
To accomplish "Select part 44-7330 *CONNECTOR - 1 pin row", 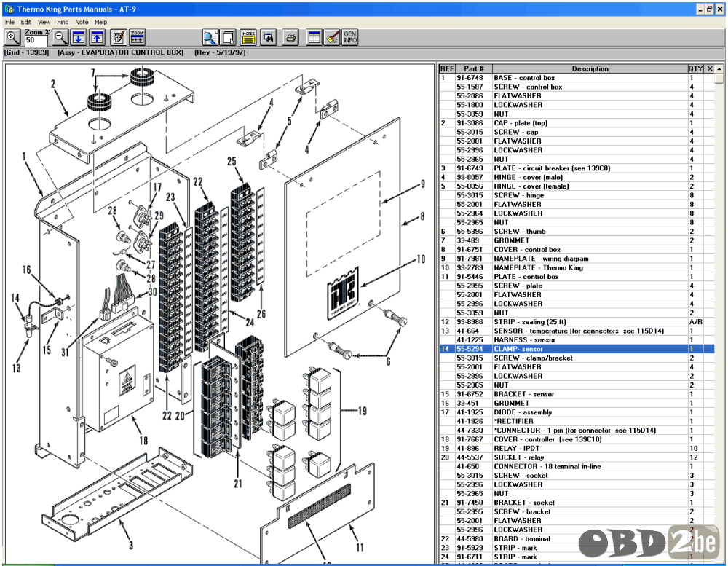I will (577, 431).
